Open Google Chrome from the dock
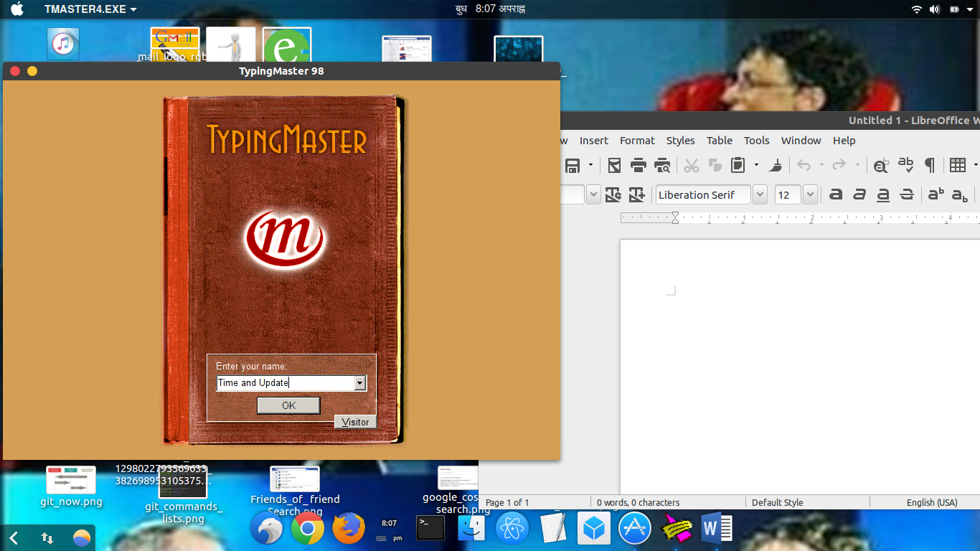 pos(307,529)
